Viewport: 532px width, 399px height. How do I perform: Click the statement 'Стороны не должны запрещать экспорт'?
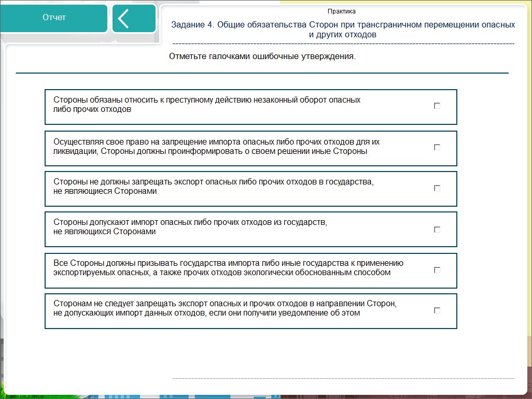[213, 187]
